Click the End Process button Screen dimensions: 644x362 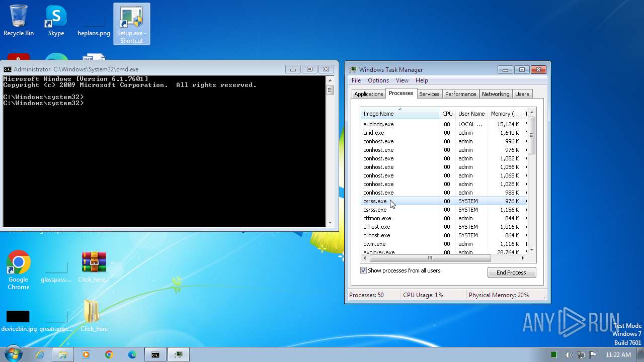(x=511, y=273)
